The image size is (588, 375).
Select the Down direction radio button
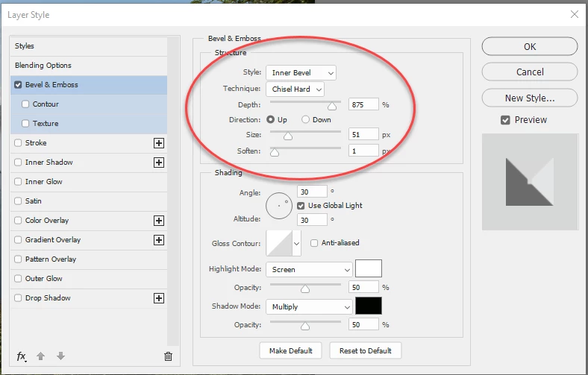coord(306,119)
